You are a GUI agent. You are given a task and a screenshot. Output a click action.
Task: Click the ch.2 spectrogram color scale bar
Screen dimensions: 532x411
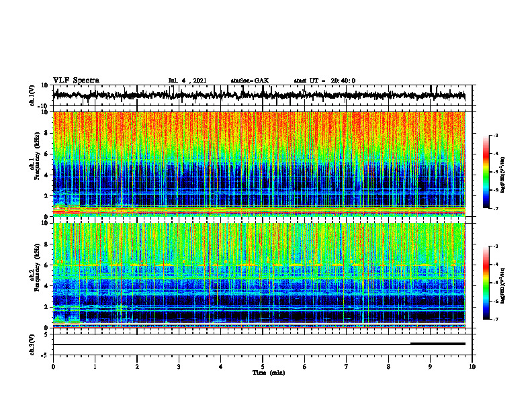tap(486, 283)
